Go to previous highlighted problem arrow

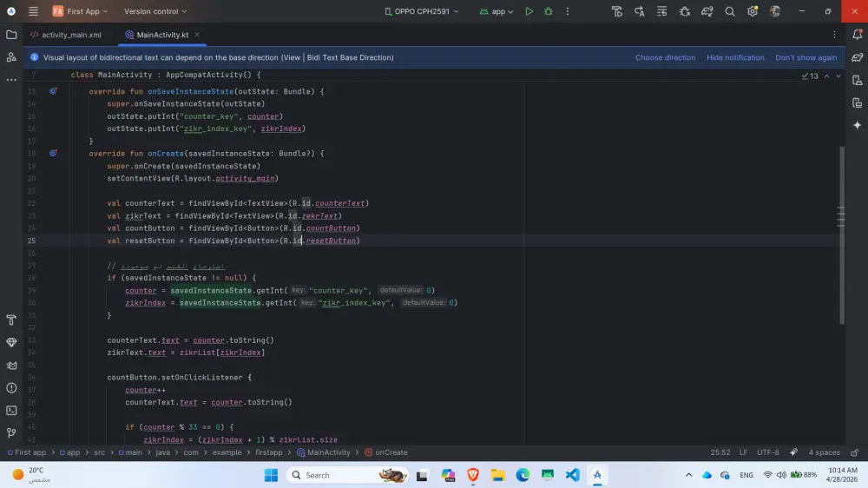point(826,76)
